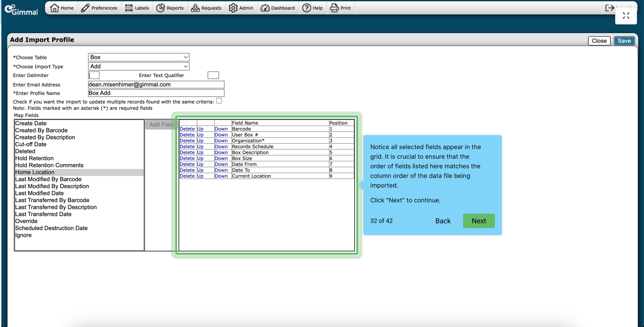This screenshot has width=644, height=327.
Task: Click Delete link for Barcode row
Action: (x=187, y=129)
